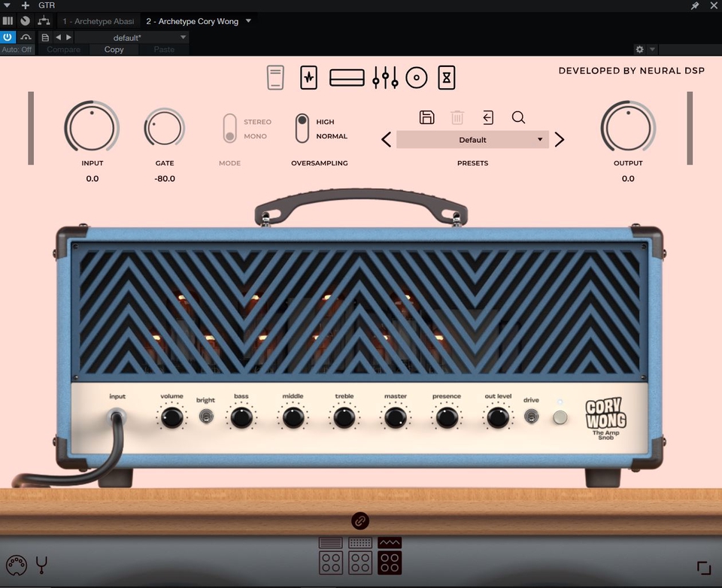Screen dimensions: 722x588
Task: Click the save preset icon
Action: click(x=426, y=117)
